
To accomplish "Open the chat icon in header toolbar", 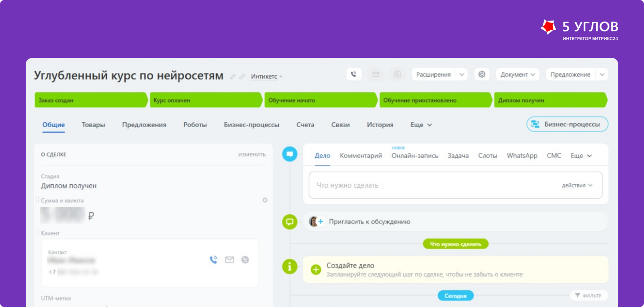I will tap(398, 74).
